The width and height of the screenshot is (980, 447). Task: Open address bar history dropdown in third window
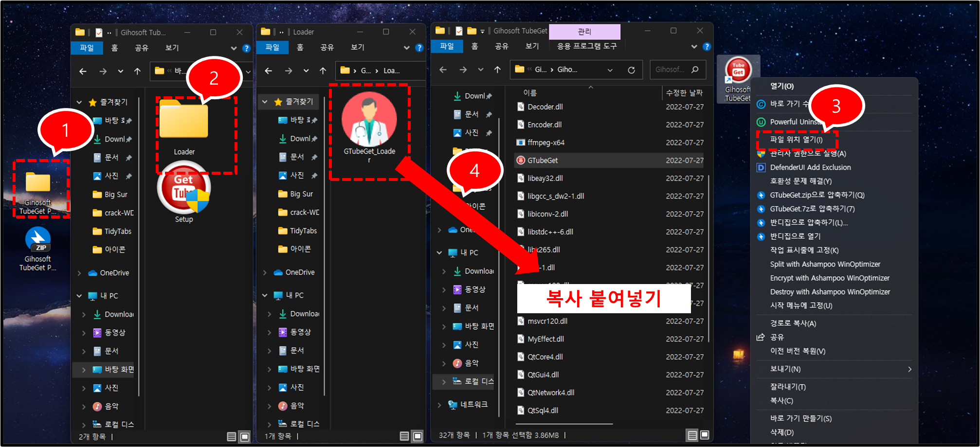(610, 70)
